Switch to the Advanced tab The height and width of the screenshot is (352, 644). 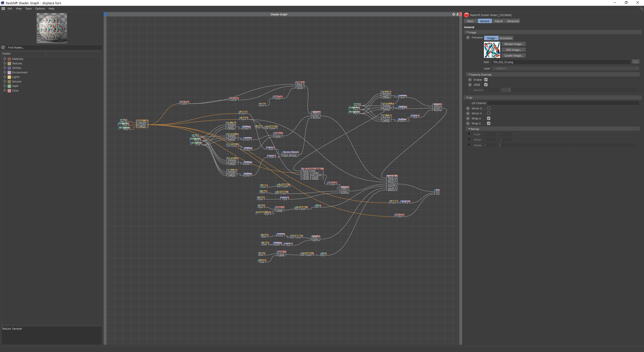click(x=513, y=21)
